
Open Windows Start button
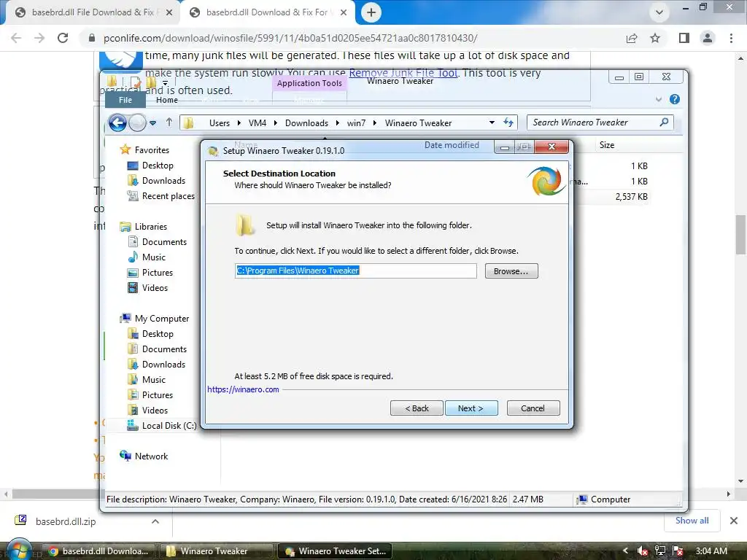coord(20,551)
